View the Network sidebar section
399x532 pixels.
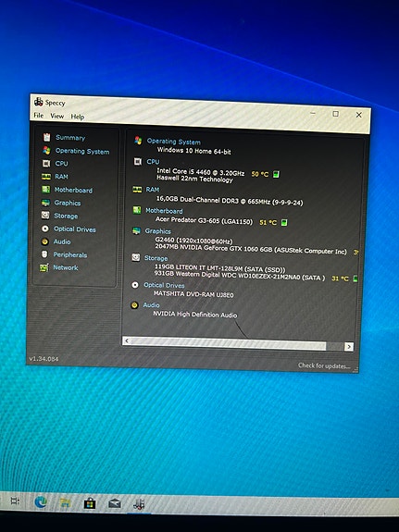pyautogui.click(x=66, y=267)
